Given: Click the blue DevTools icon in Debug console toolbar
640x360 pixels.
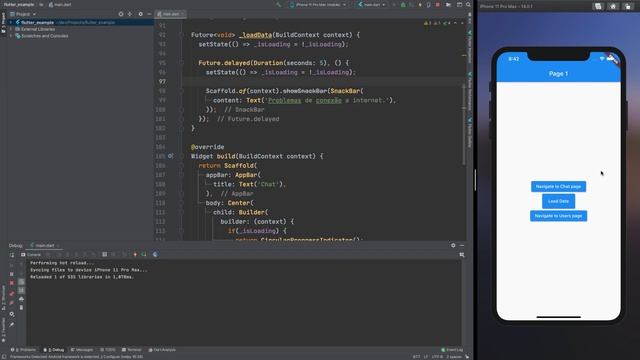Looking at the screenshot, I should (x=155, y=254).
